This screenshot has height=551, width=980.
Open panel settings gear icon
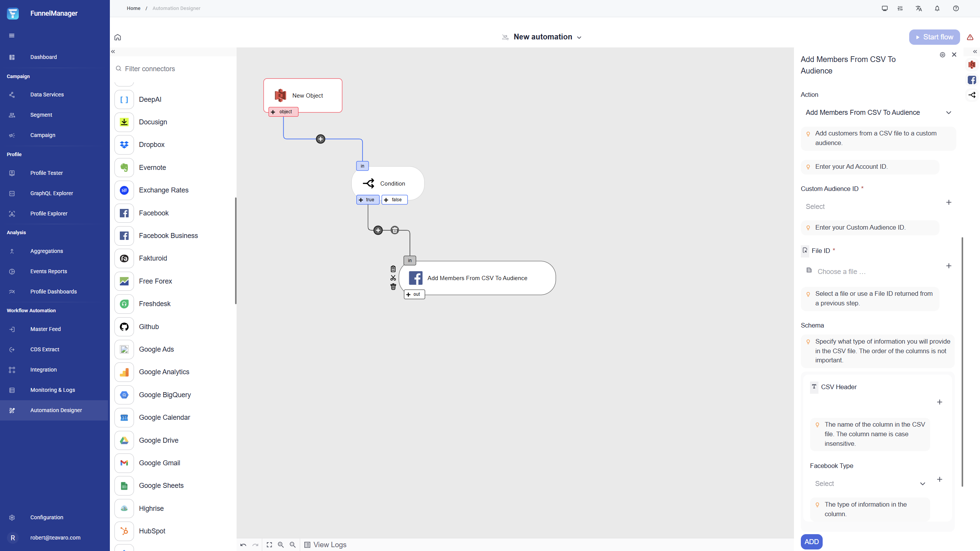point(942,55)
